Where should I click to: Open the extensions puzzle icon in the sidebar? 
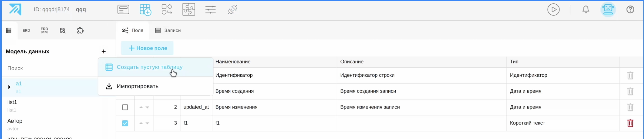point(80,31)
